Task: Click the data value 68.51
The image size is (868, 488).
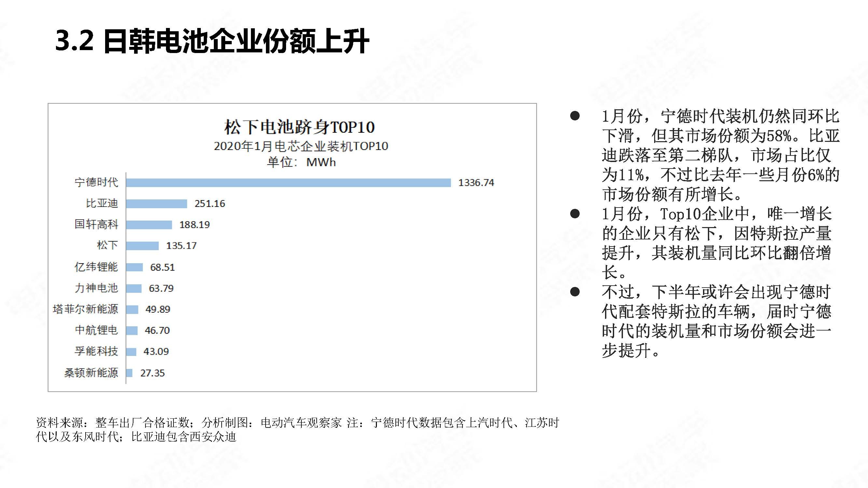Action: coord(162,267)
